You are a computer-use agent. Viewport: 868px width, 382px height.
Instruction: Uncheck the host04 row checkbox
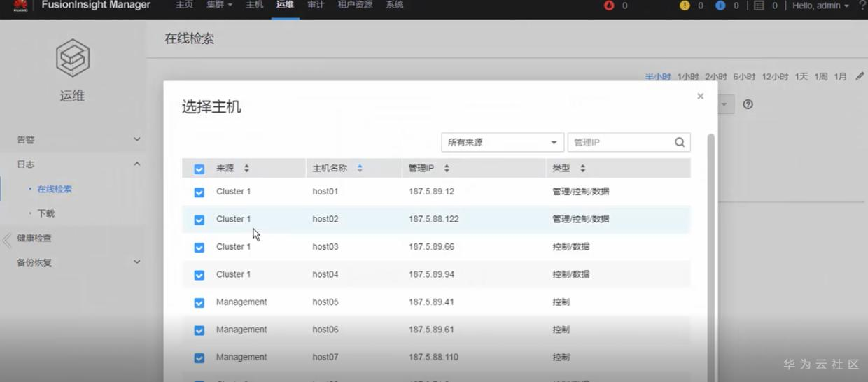point(199,275)
